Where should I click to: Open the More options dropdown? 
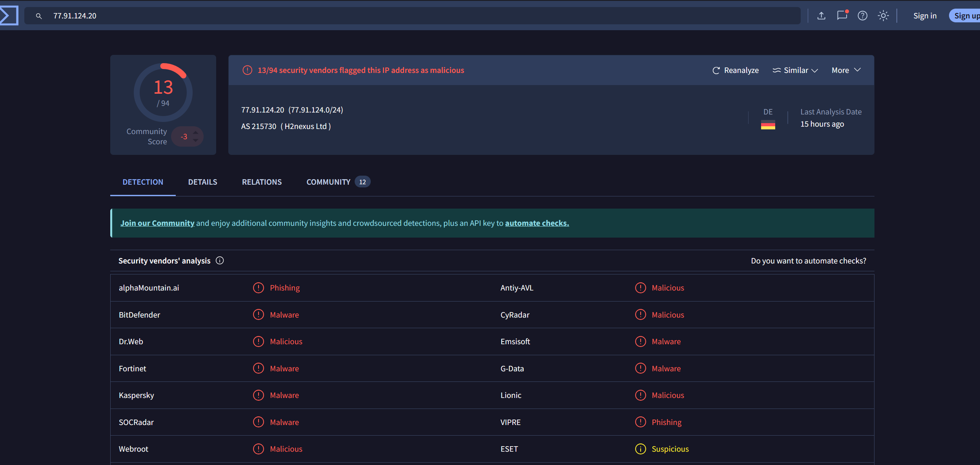pos(845,70)
